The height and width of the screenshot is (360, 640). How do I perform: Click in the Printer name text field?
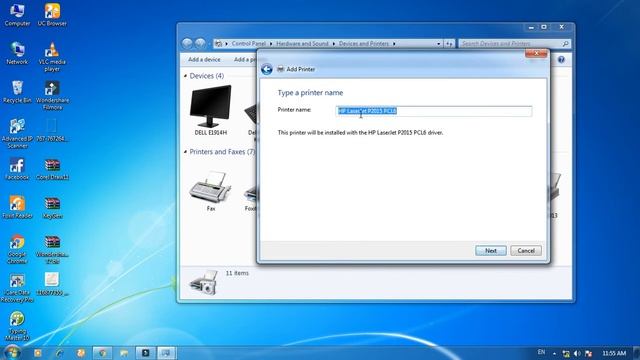coord(434,111)
